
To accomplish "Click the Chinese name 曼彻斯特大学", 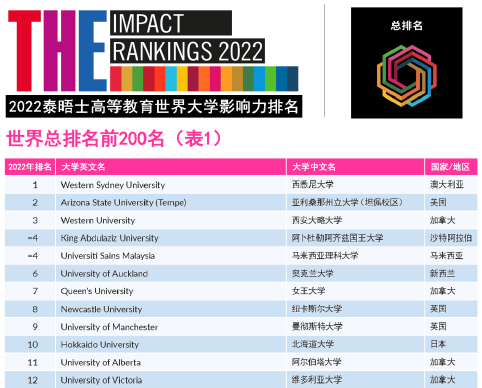I will (x=317, y=327).
